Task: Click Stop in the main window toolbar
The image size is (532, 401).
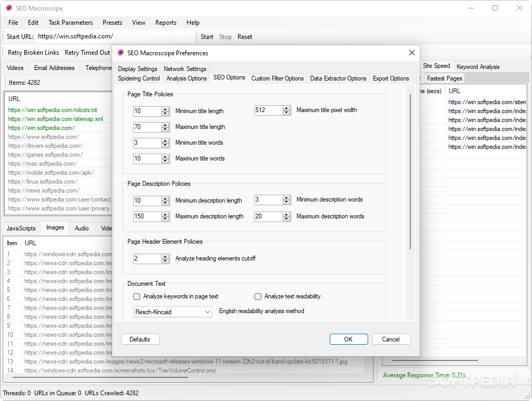Action: pos(225,37)
